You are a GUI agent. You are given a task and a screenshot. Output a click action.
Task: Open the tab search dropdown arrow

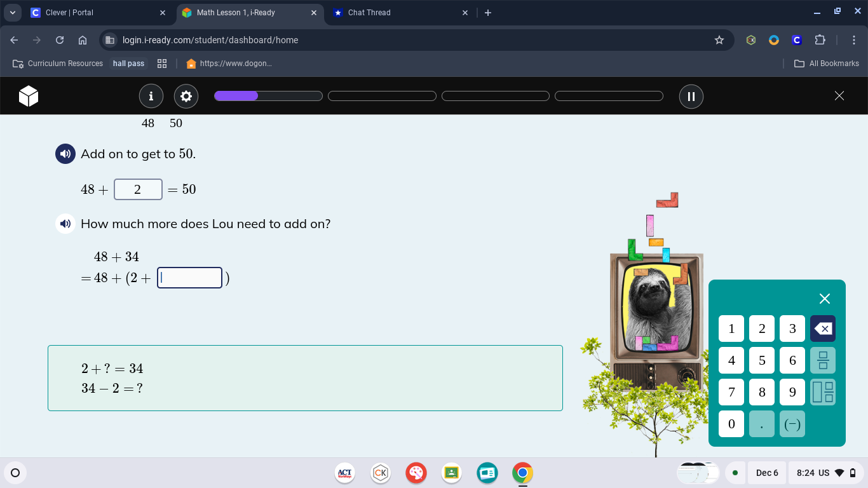(13, 12)
